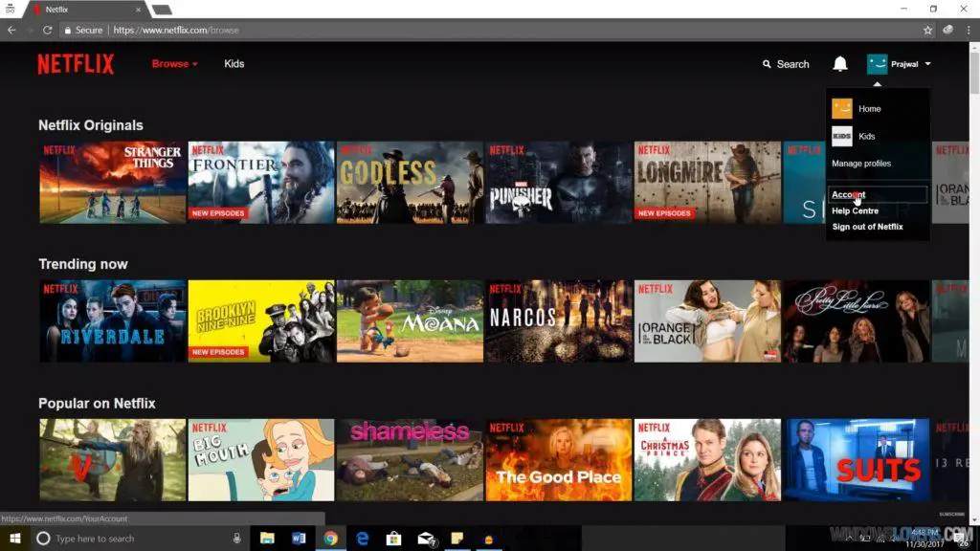Click the Cortana microphone icon

click(x=237, y=538)
